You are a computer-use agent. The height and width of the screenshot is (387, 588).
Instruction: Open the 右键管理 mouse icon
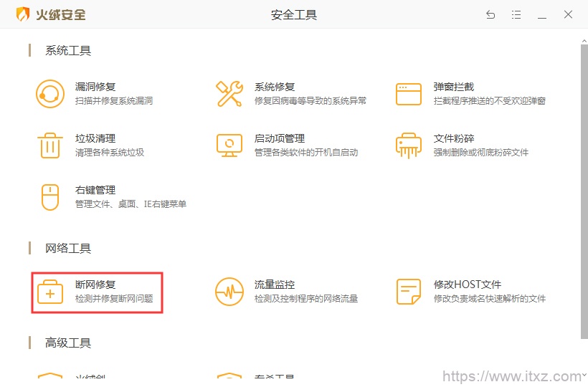coord(50,197)
